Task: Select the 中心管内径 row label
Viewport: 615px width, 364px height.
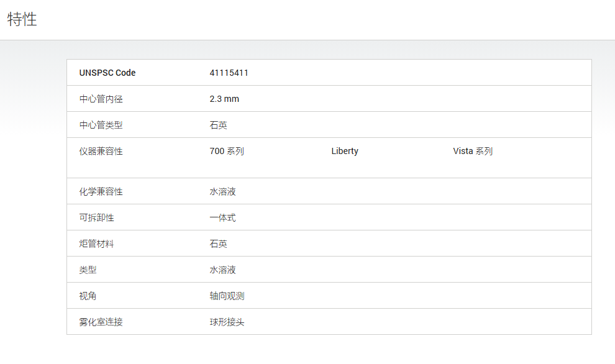Action: click(x=101, y=99)
